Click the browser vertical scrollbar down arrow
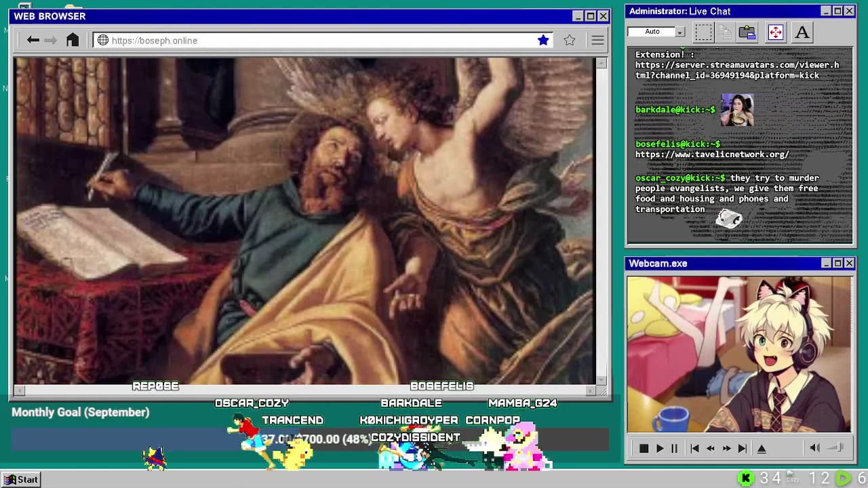Image resolution: width=868 pixels, height=488 pixels. click(x=601, y=380)
